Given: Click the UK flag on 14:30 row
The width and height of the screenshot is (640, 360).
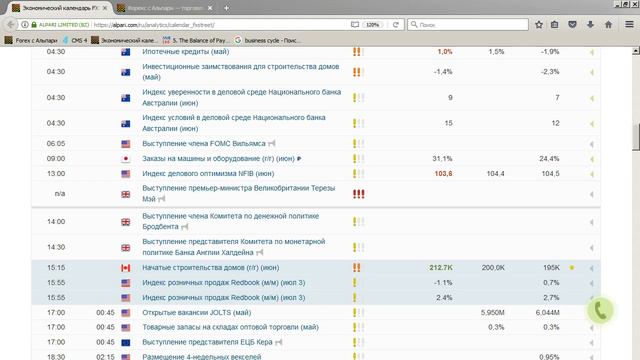Looking at the screenshot, I should (126, 248).
